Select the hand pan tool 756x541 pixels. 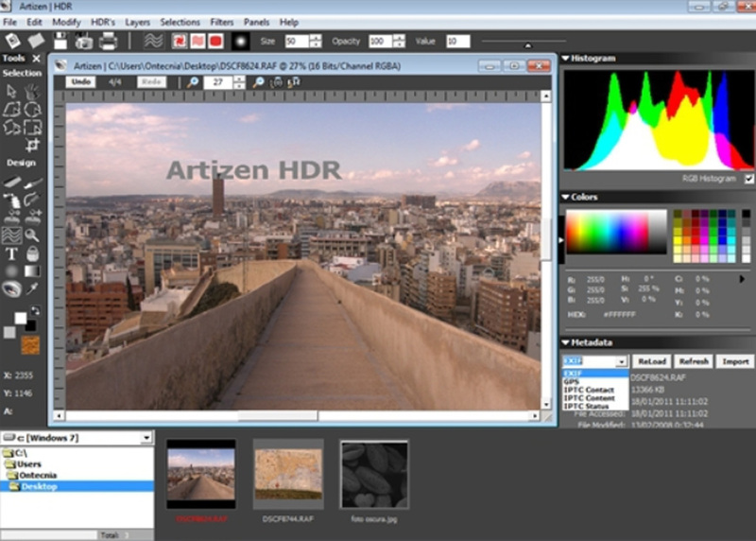click(32, 91)
